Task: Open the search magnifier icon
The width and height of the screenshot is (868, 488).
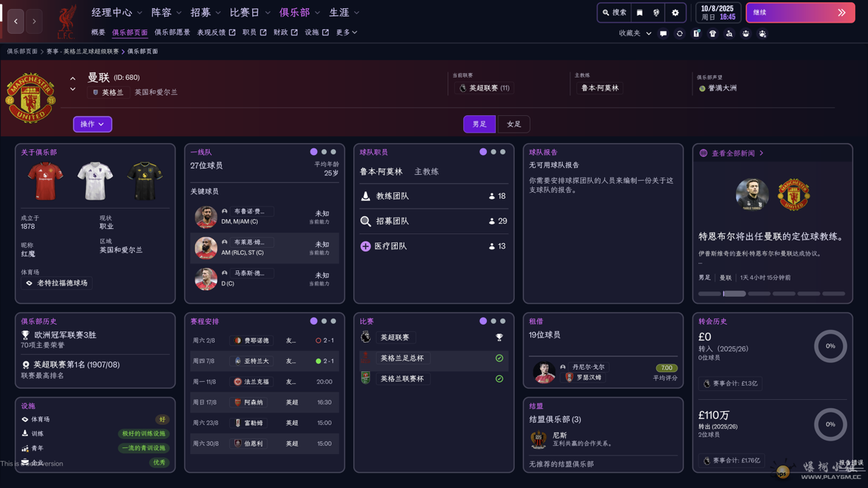Action: 605,13
